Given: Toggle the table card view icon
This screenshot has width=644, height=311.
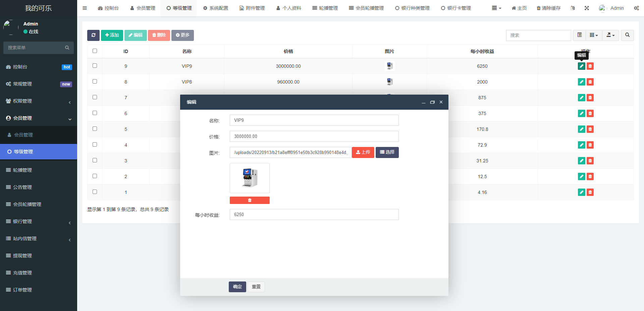Looking at the screenshot, I should (x=579, y=35).
